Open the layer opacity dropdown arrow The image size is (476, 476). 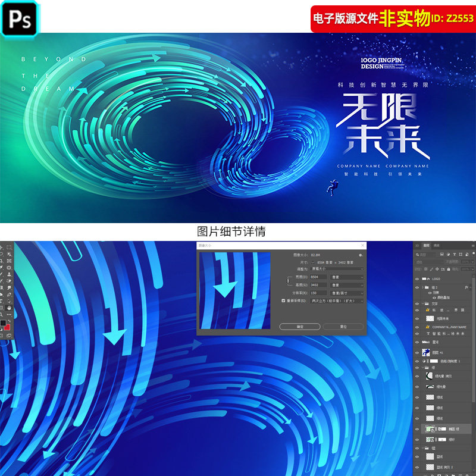[472, 262]
